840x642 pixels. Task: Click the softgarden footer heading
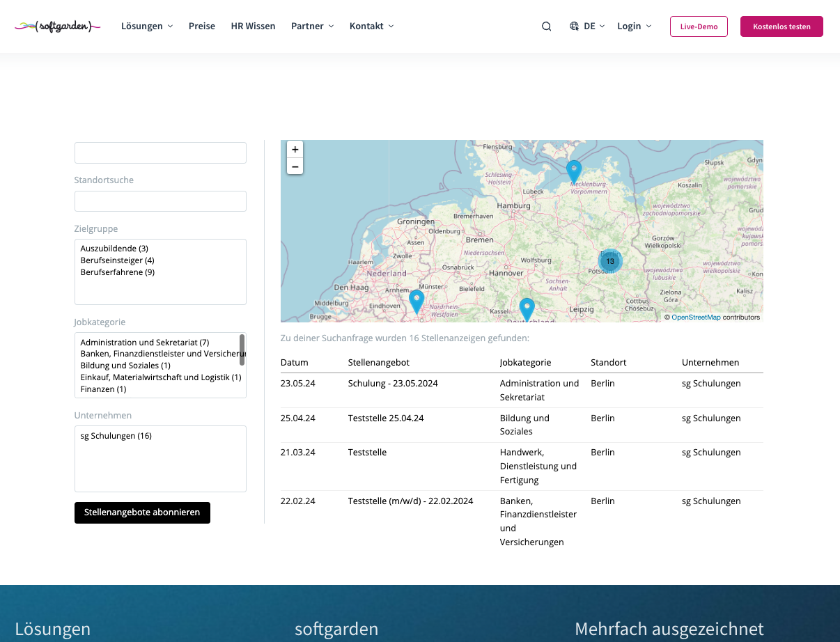pos(336,629)
